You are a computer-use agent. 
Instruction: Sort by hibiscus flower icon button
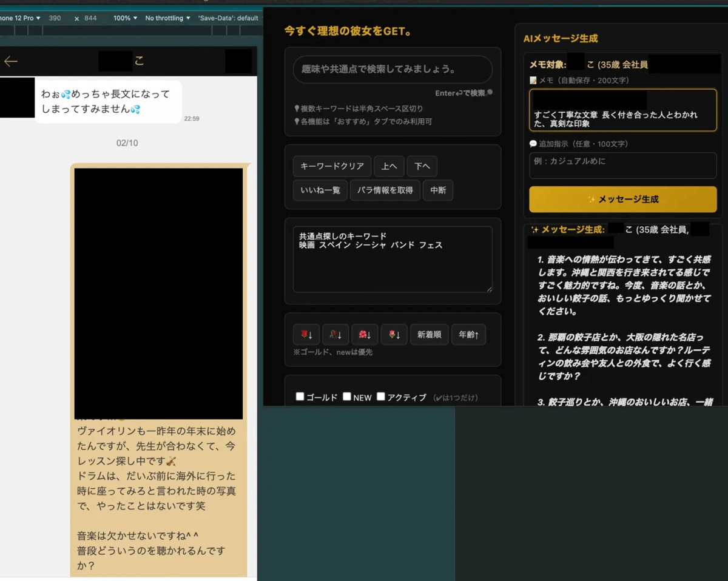[x=365, y=334]
